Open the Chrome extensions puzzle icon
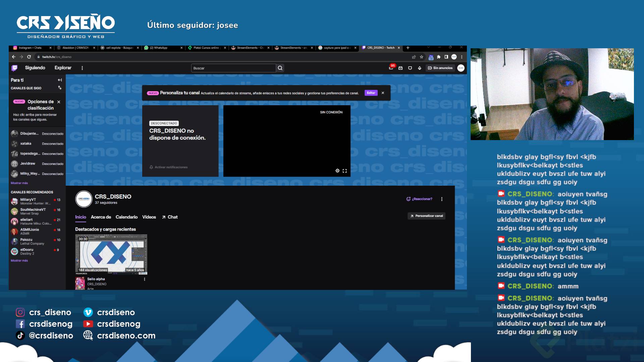 tap(439, 57)
